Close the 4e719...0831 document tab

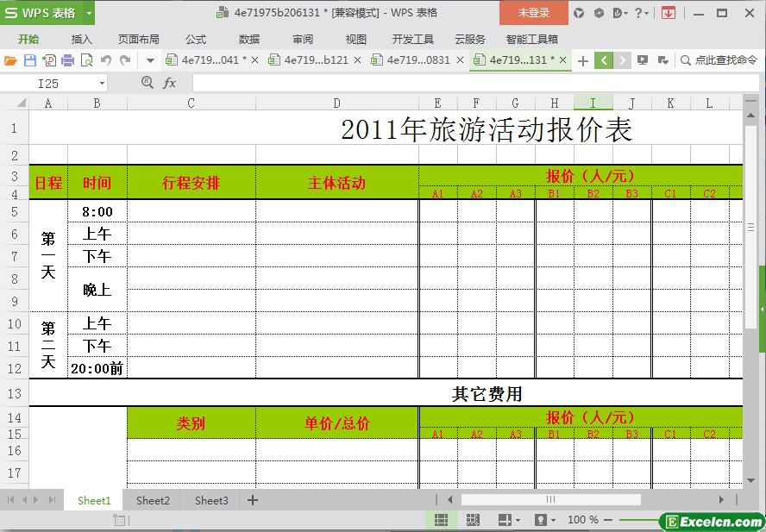point(460,60)
